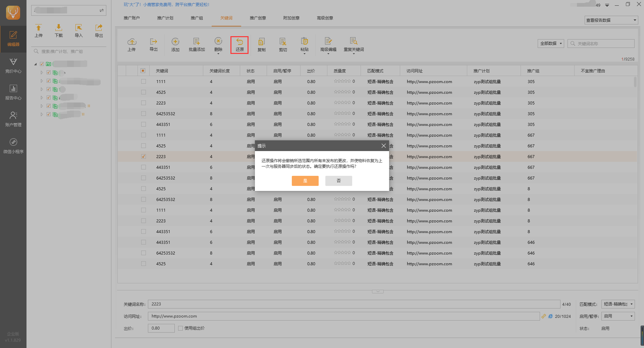Click the left-panel 导出 export icon

99,27
